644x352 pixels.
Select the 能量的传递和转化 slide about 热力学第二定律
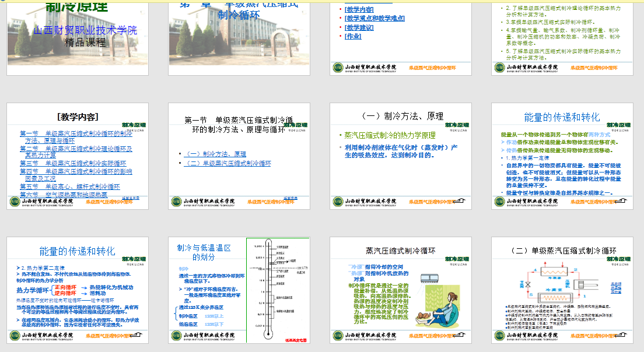pyautogui.click(x=78, y=290)
